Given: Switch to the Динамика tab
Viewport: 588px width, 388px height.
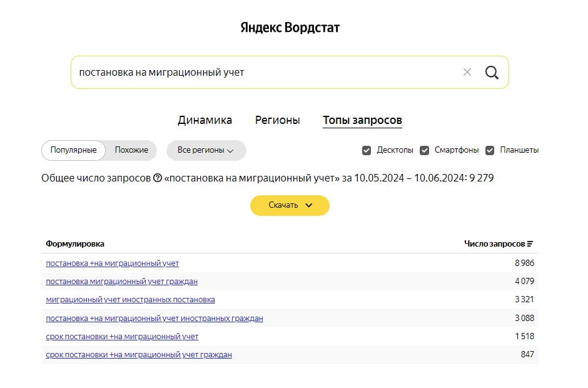Looking at the screenshot, I should pyautogui.click(x=205, y=120).
